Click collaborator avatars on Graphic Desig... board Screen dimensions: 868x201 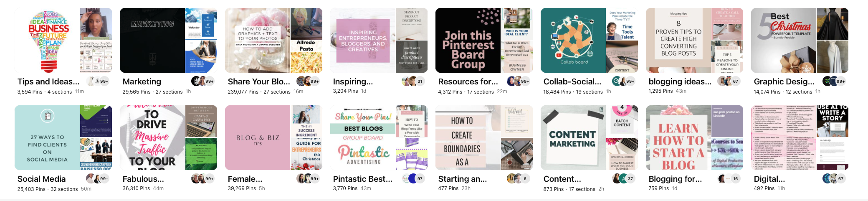(835, 81)
